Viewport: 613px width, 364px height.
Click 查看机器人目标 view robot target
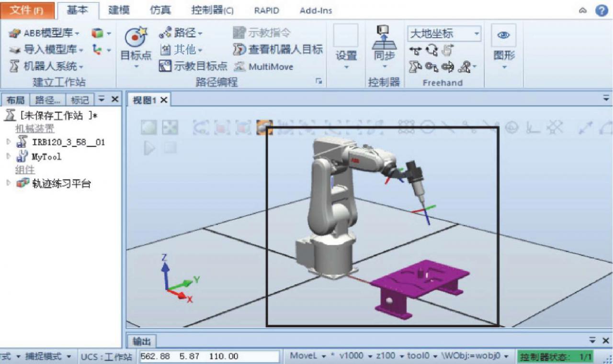tap(278, 49)
